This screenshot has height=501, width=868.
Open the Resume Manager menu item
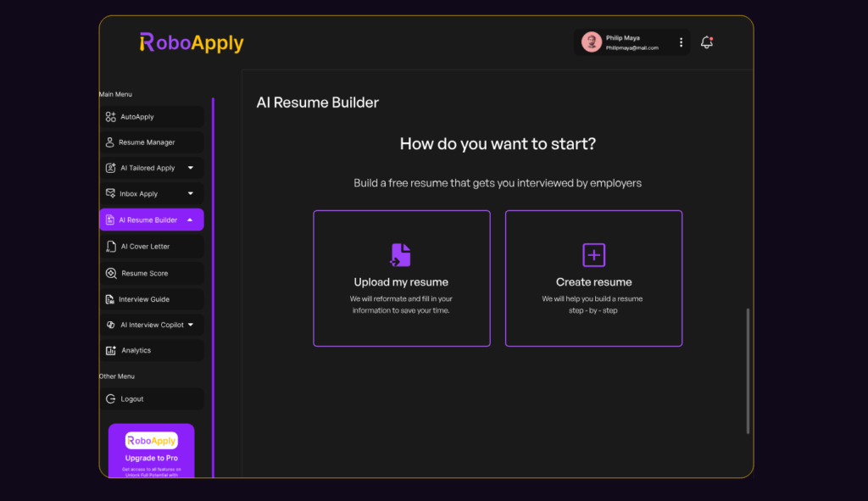147,142
